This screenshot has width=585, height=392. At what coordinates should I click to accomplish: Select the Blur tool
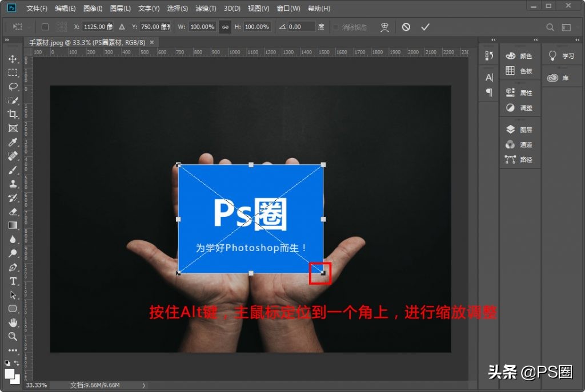(13, 239)
